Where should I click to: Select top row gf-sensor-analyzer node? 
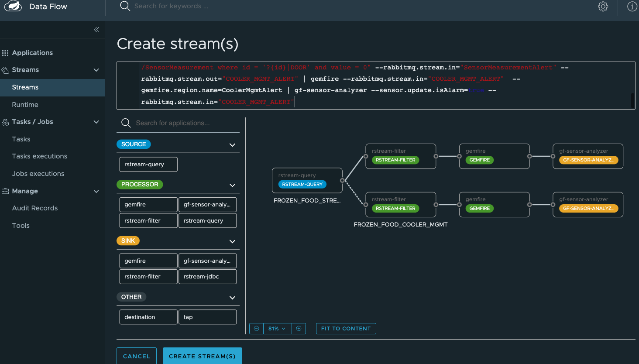(x=588, y=156)
